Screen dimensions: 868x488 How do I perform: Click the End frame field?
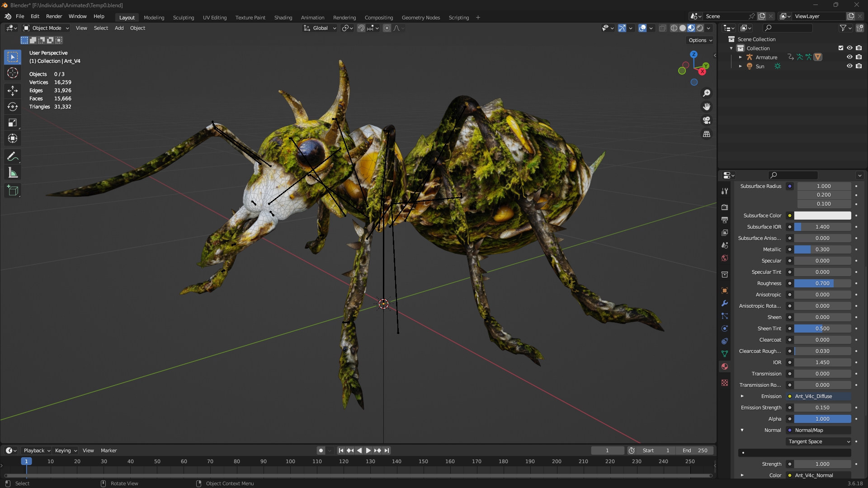pyautogui.click(x=695, y=450)
